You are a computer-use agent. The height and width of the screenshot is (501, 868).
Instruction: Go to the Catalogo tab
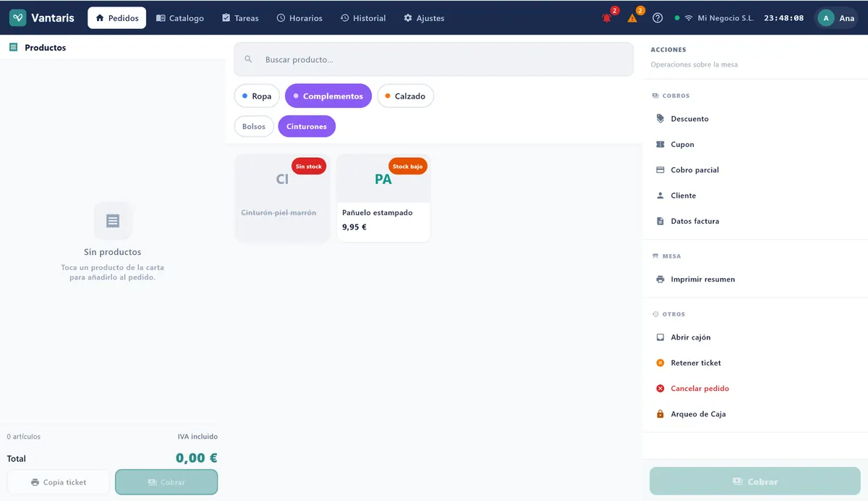point(180,18)
